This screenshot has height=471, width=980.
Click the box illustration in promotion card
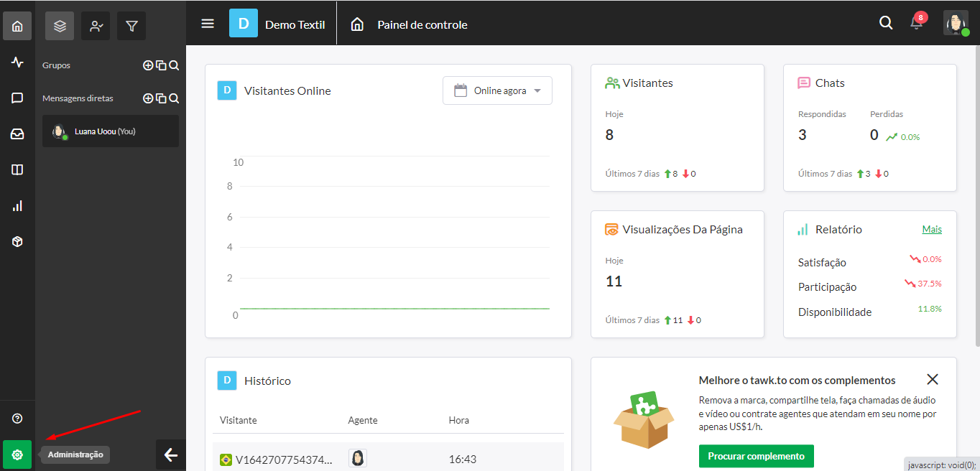[x=644, y=419]
